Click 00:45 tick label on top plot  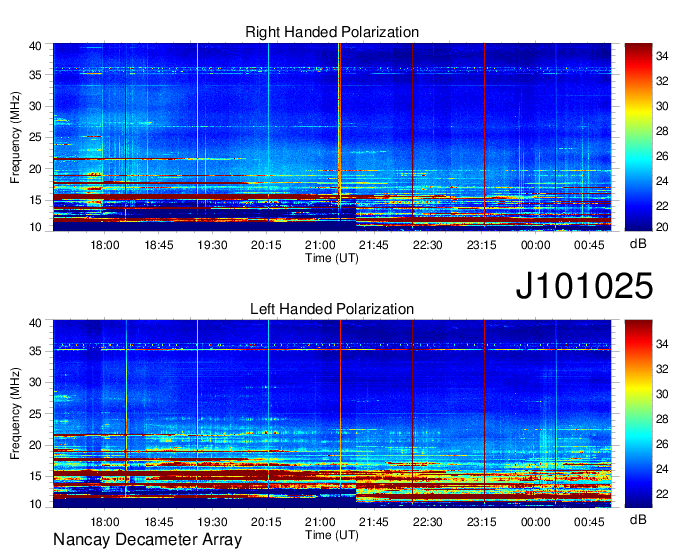coord(589,245)
